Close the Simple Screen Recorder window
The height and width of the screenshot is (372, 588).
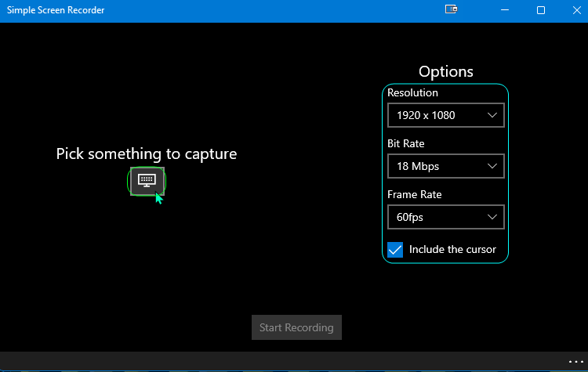tap(577, 10)
